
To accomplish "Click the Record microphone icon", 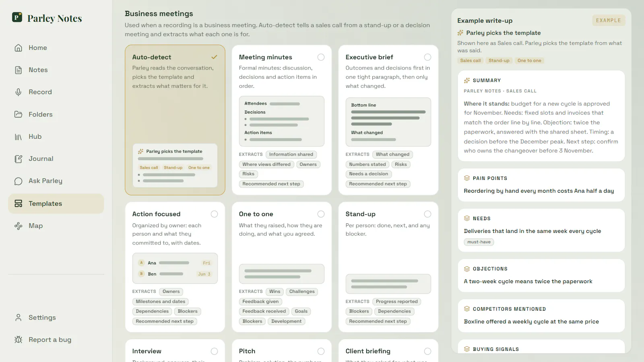I will (x=19, y=92).
